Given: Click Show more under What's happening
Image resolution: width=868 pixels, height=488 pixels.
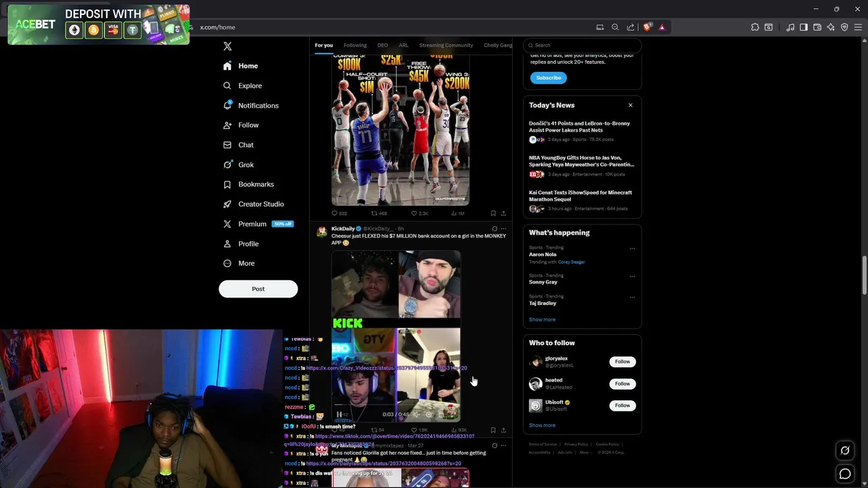Looking at the screenshot, I should point(542,319).
